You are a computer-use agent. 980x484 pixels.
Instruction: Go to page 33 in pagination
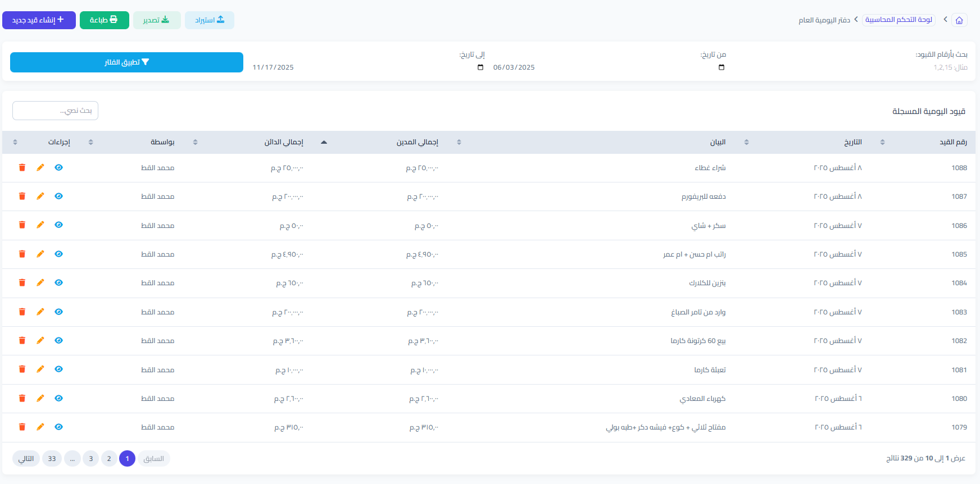click(x=52, y=459)
